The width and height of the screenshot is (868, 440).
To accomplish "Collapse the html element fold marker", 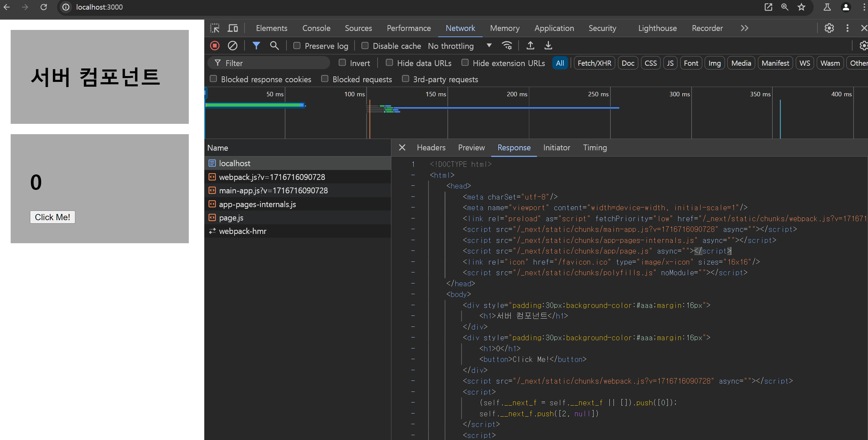I will pos(413,175).
